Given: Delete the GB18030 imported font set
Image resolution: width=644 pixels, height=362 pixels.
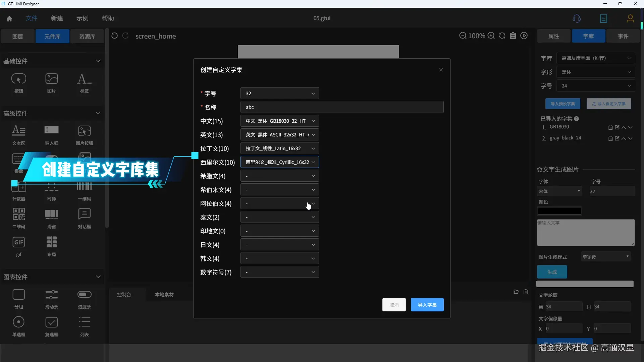Looking at the screenshot, I should [x=610, y=127].
